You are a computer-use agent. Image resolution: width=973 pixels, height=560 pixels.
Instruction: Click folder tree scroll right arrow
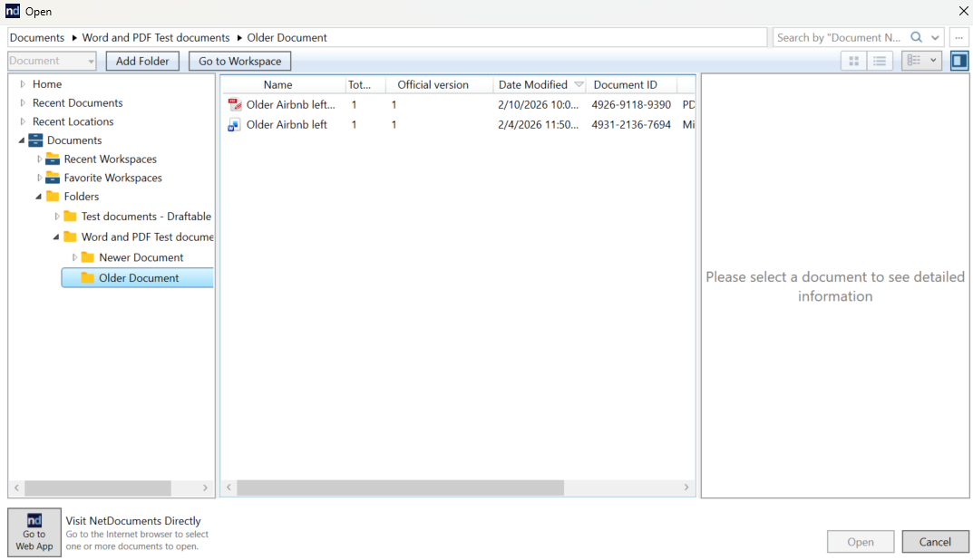tap(206, 488)
